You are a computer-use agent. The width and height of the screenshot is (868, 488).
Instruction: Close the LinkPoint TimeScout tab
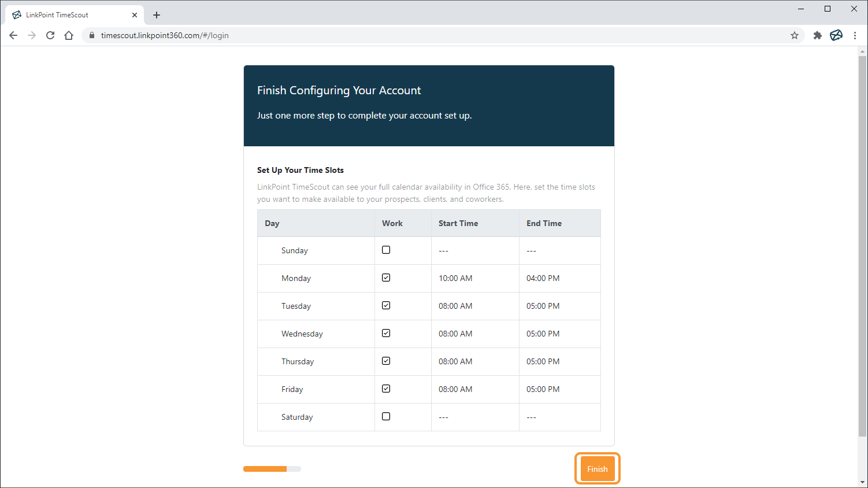coord(135,15)
